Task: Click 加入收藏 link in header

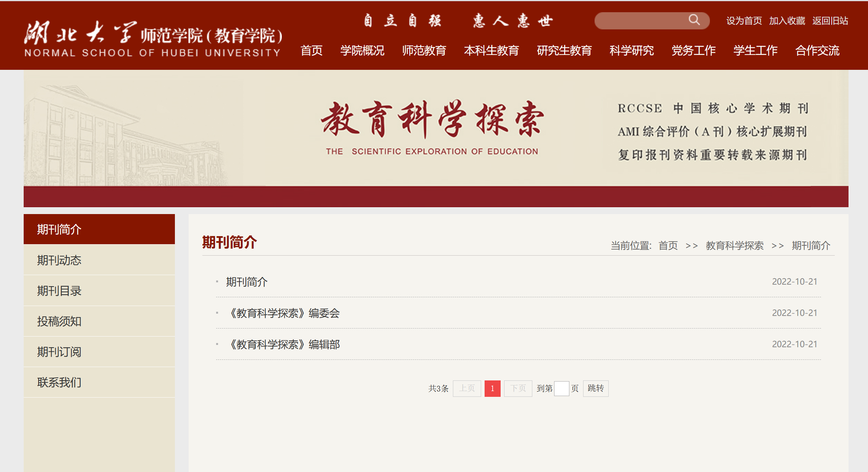Action: (787, 21)
